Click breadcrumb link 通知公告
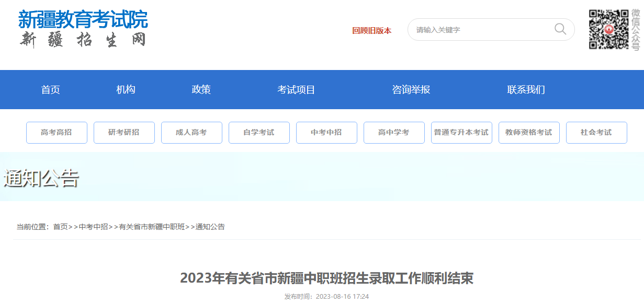 [x=210, y=227]
